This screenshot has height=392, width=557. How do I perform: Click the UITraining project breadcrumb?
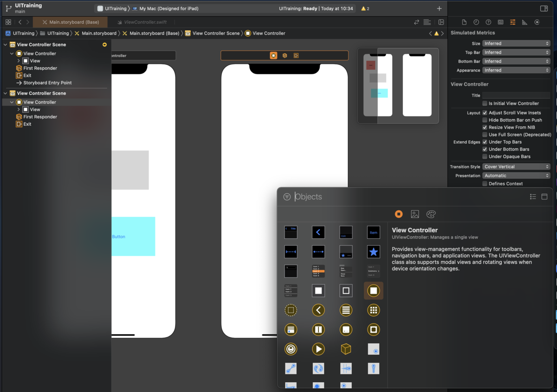pyautogui.click(x=20, y=33)
